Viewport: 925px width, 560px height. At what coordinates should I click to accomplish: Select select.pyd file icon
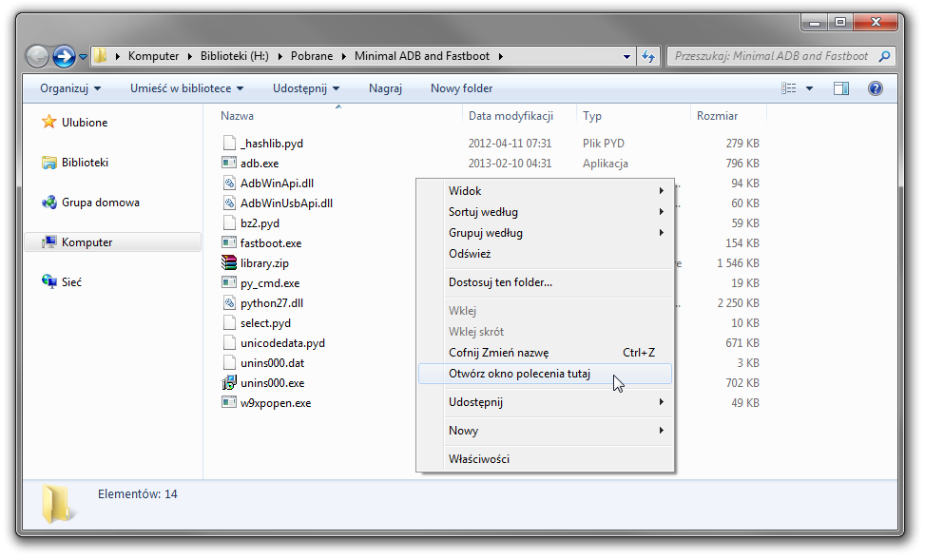[x=229, y=322]
